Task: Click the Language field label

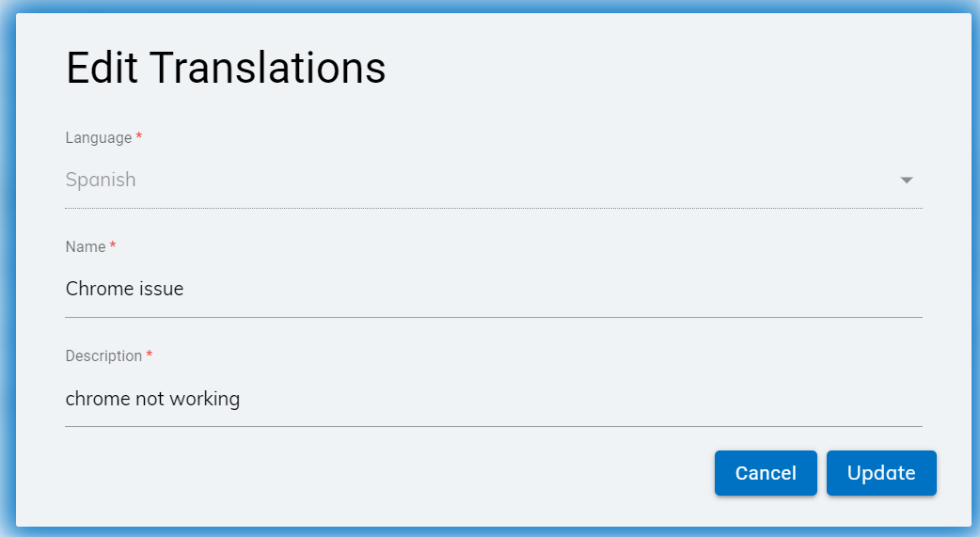Action: point(99,138)
